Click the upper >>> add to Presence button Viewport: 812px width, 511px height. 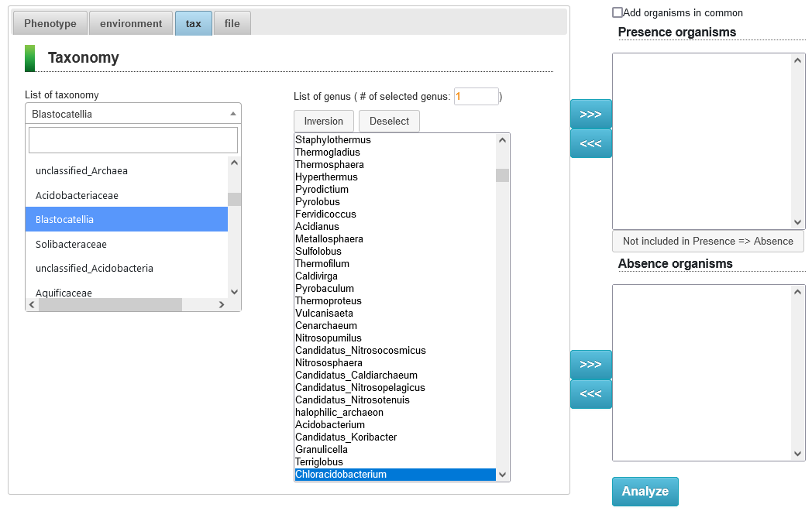590,114
